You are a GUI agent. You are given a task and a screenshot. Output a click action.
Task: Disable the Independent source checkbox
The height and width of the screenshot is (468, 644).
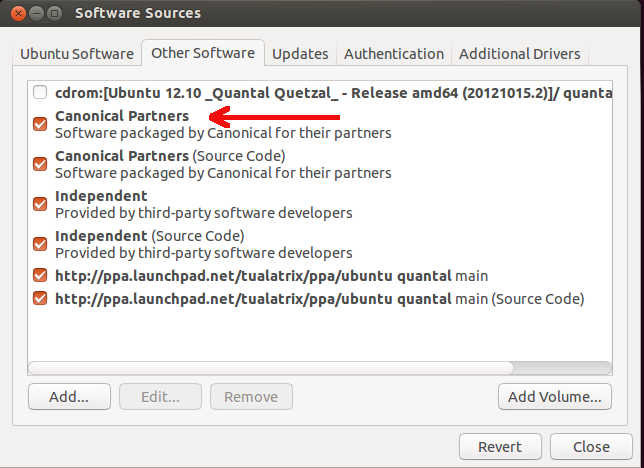(x=40, y=204)
